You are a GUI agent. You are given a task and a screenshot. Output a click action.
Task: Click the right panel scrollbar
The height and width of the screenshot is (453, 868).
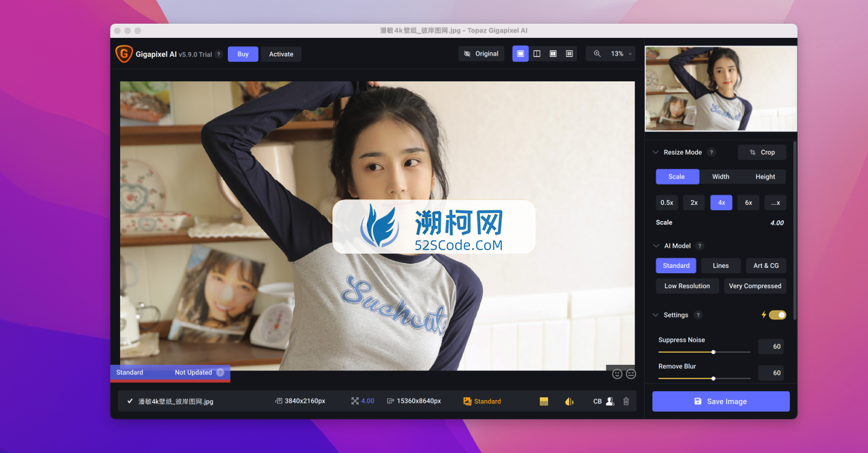(795, 231)
